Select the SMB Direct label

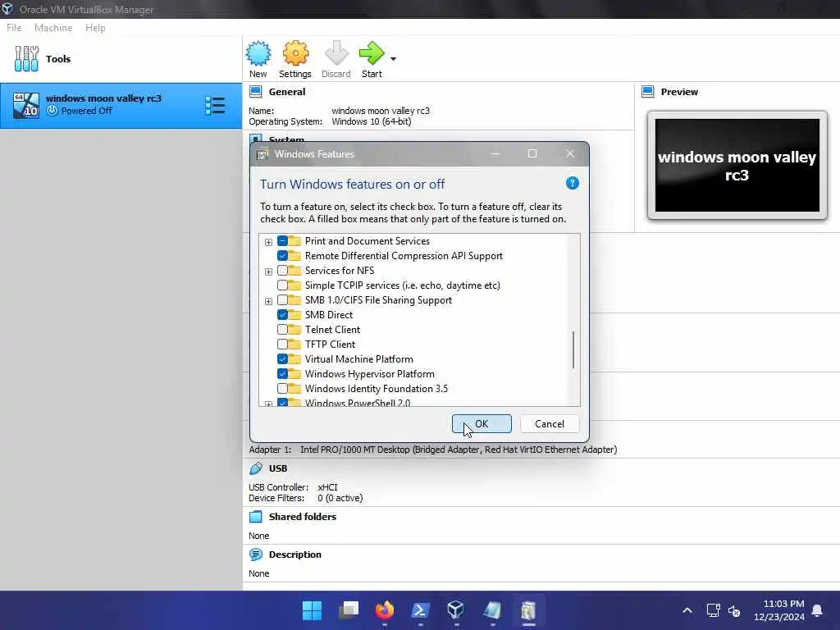tap(329, 315)
